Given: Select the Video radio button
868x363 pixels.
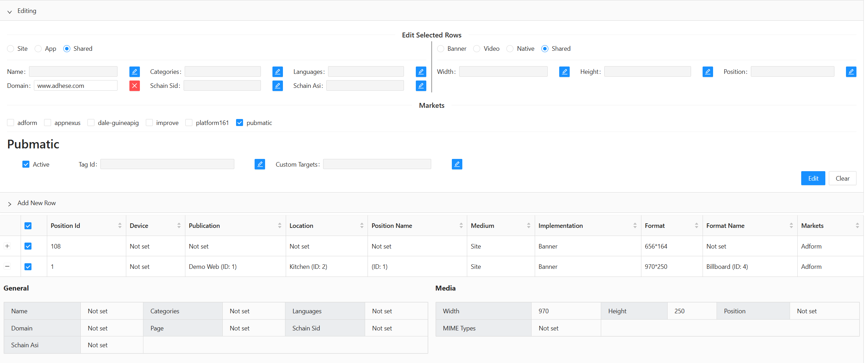Looking at the screenshot, I should point(477,49).
